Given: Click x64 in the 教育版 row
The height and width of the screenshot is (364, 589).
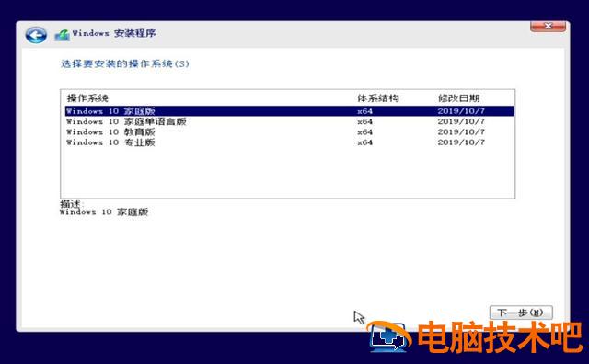Looking at the screenshot, I should 364,132.
